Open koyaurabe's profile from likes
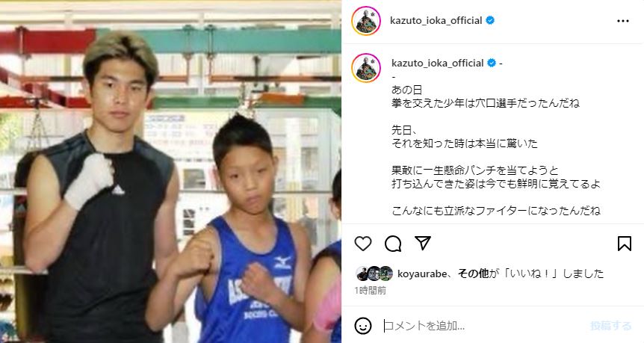644x343 pixels. pyautogui.click(x=422, y=274)
